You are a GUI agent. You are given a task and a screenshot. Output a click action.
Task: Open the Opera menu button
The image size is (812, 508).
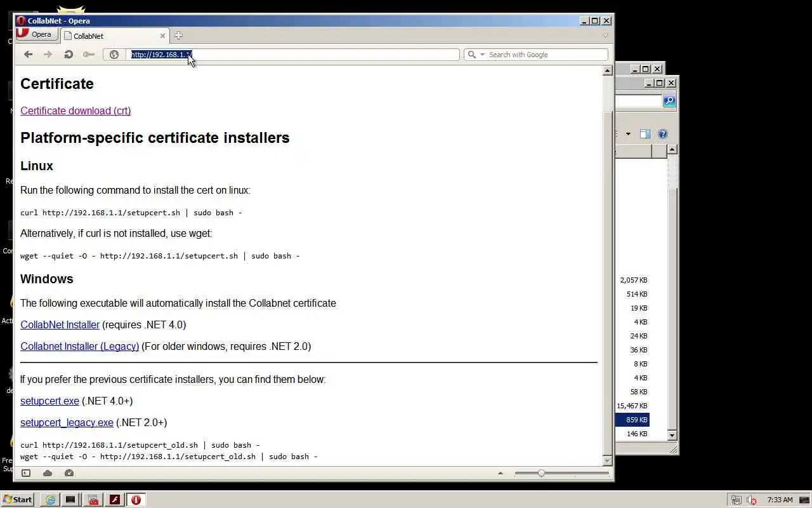(x=36, y=34)
